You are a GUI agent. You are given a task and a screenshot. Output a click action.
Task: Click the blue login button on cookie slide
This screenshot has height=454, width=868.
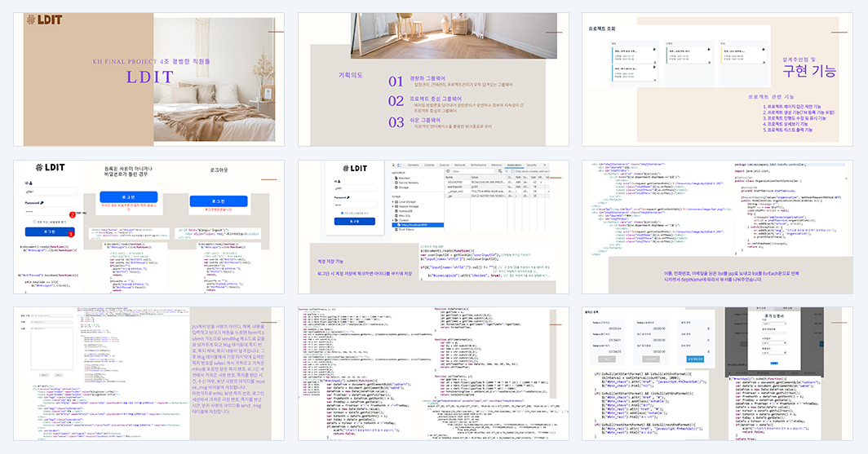[354, 221]
